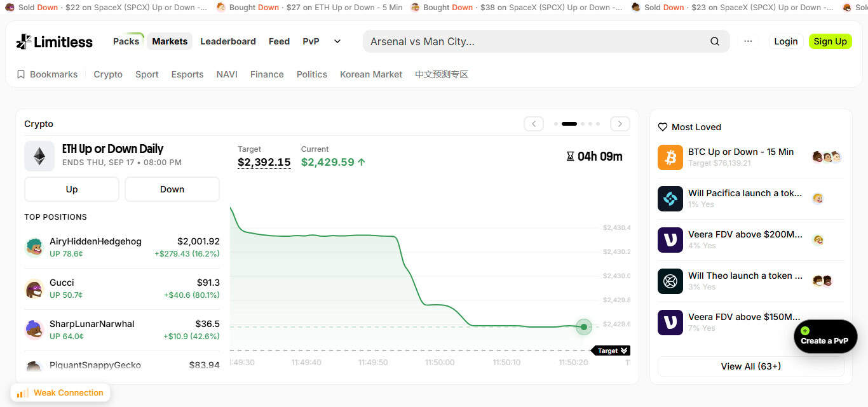Click the green up arrow beside current price

(362, 162)
